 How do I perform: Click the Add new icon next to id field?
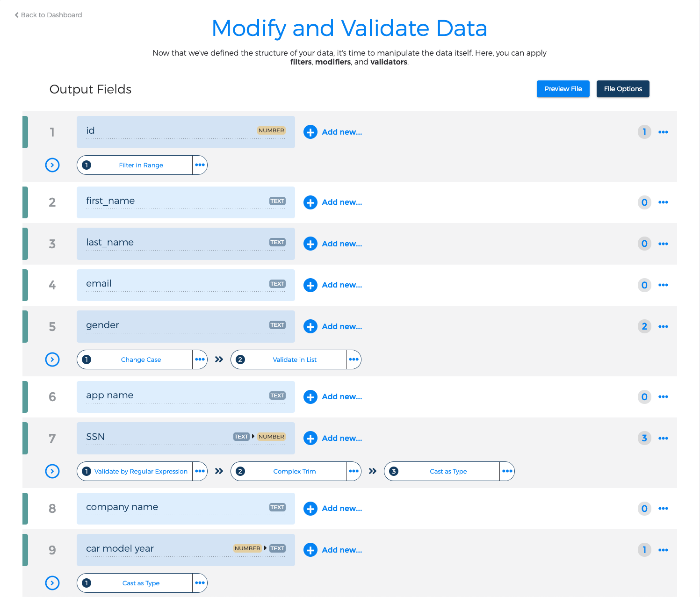tap(310, 132)
